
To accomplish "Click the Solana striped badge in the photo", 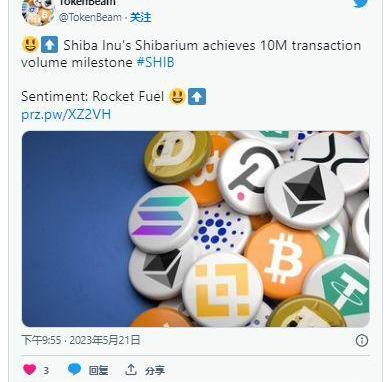I will 163,218.
